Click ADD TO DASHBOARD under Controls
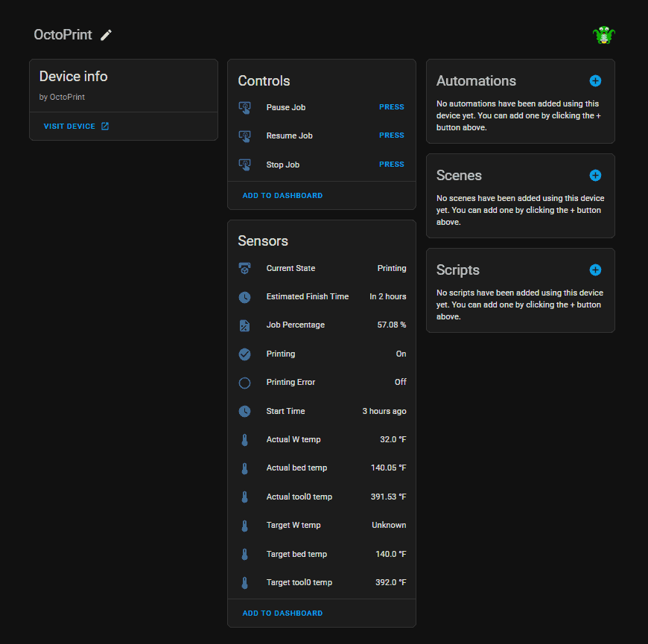Viewport: 648px width, 644px height. point(282,196)
